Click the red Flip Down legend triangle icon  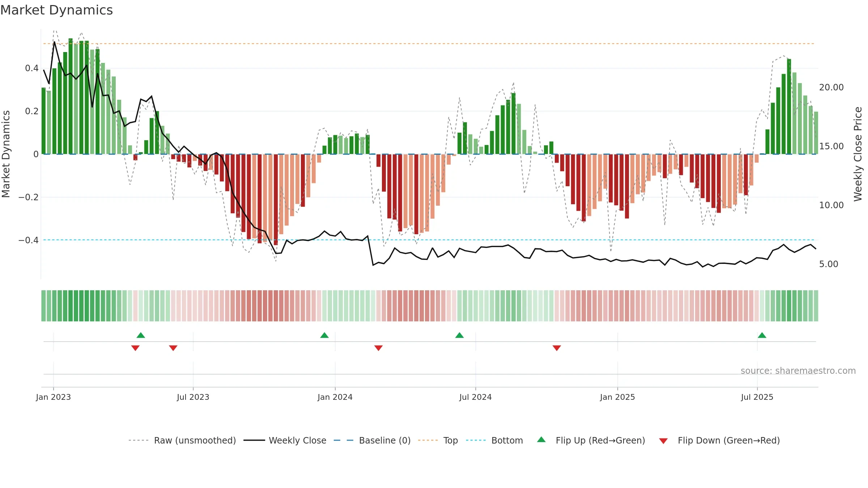coord(663,441)
